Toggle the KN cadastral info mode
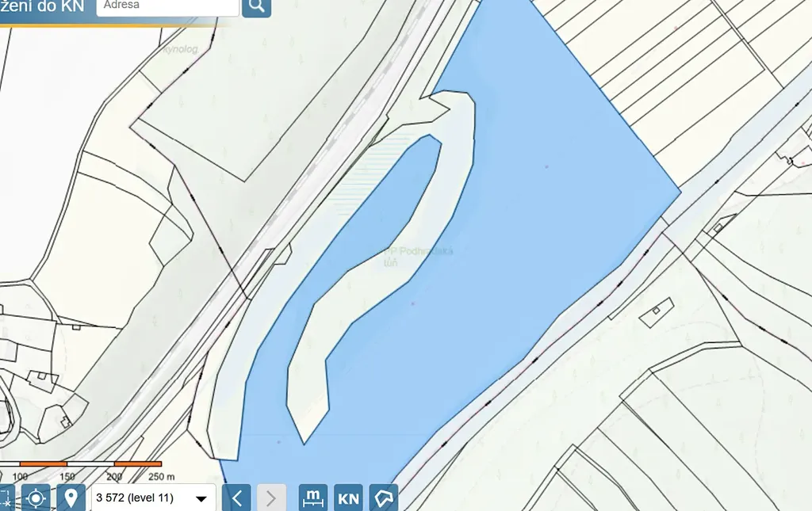812x511 pixels. pyautogui.click(x=348, y=498)
